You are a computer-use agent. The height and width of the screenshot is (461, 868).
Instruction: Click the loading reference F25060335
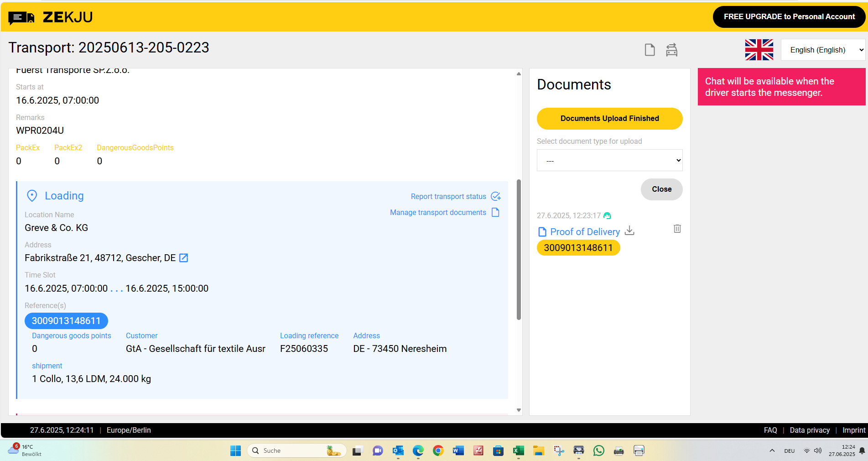click(x=304, y=349)
